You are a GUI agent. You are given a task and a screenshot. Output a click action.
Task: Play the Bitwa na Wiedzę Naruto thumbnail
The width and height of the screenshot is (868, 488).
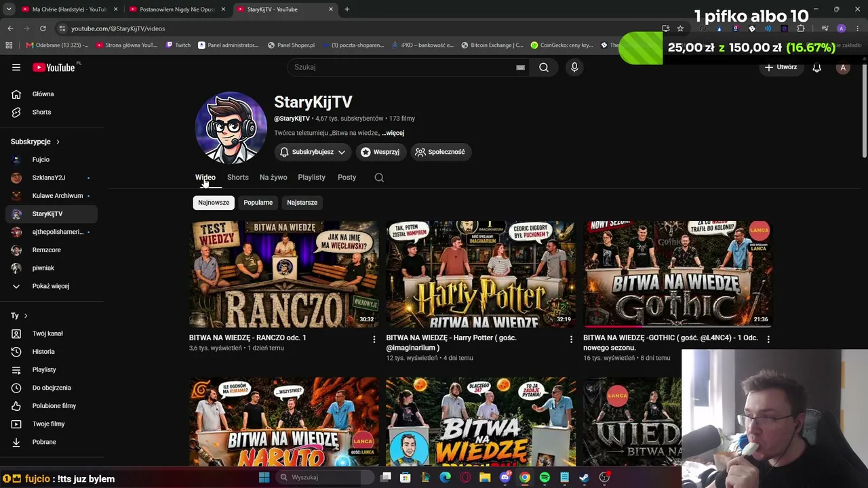283,422
